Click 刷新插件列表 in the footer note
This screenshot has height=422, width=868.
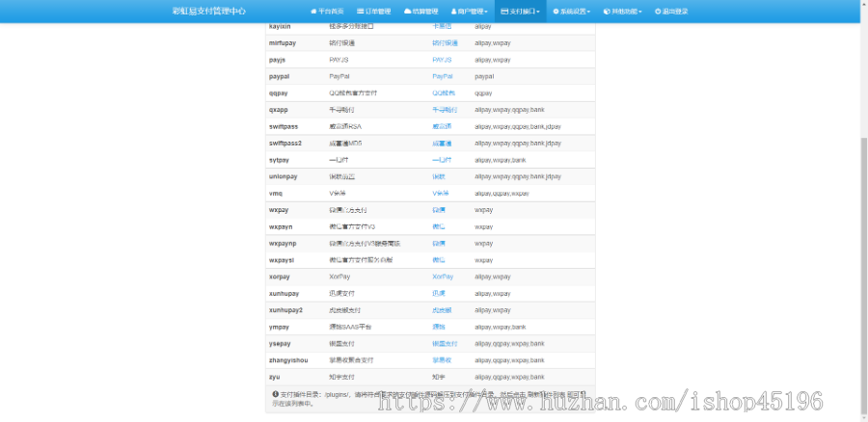point(547,394)
